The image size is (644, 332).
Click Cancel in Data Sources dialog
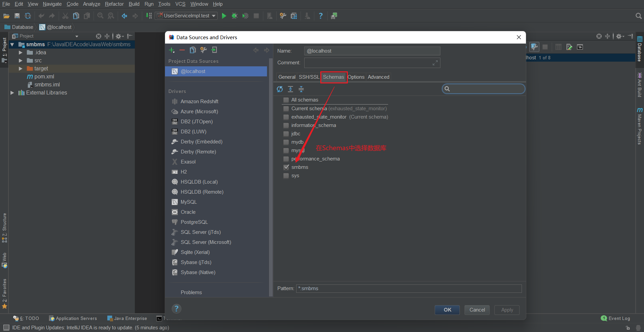(x=477, y=310)
